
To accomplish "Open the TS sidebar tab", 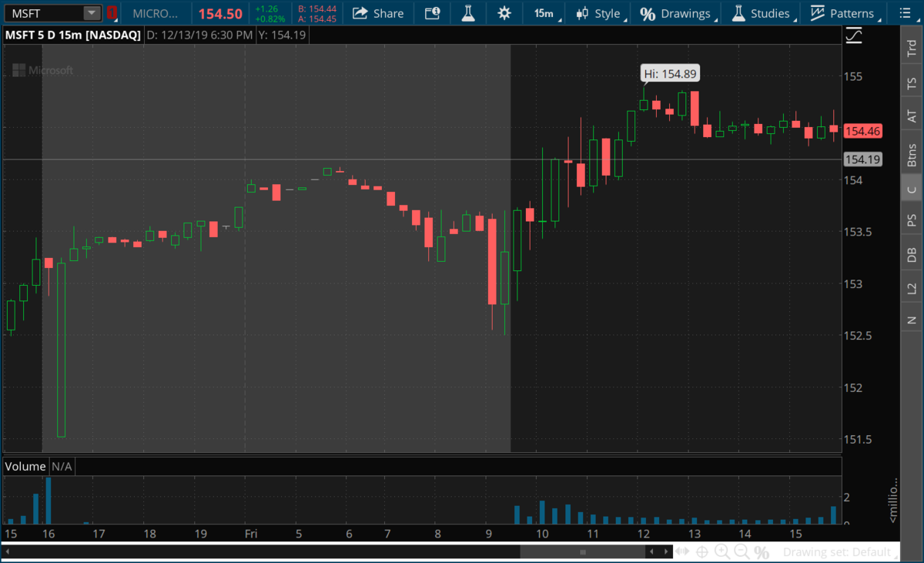I will click(x=912, y=83).
